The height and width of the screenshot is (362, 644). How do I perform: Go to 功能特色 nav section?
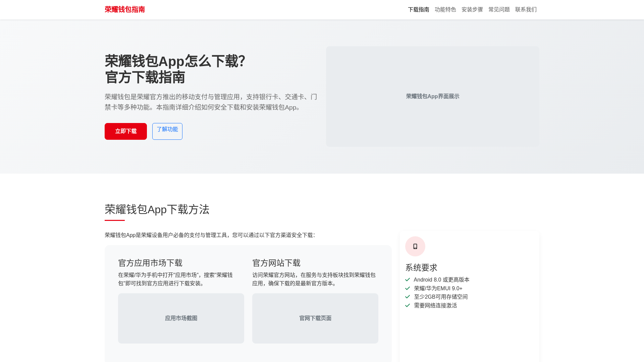[445, 10]
